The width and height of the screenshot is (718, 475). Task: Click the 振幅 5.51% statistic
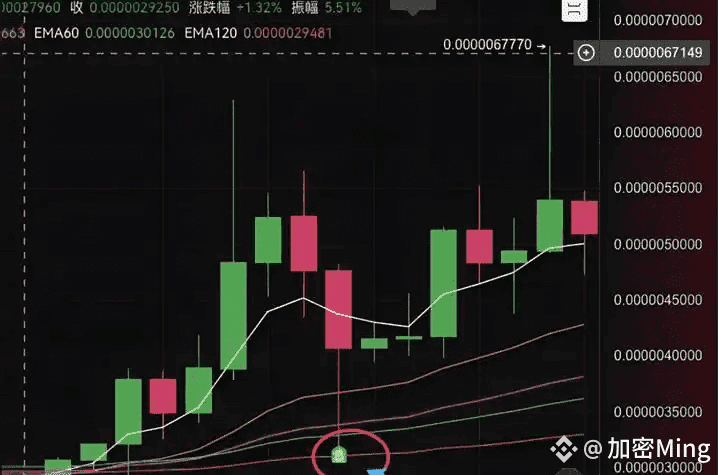coord(326,8)
